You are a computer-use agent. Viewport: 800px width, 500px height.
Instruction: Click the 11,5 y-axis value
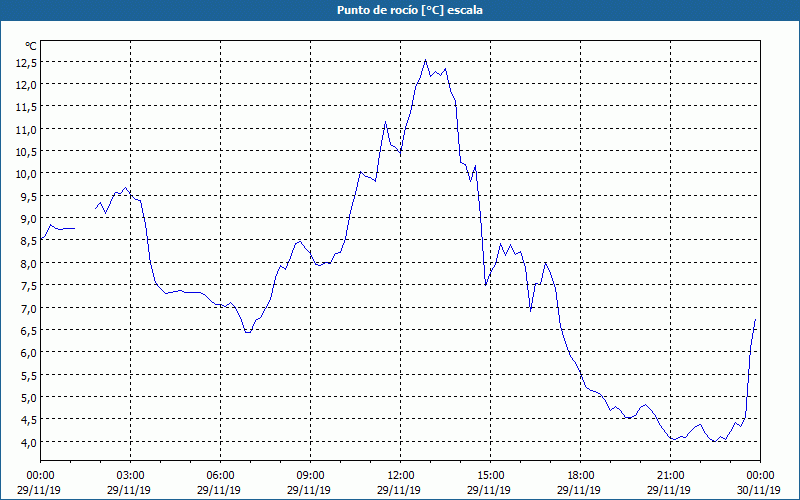click(27, 107)
